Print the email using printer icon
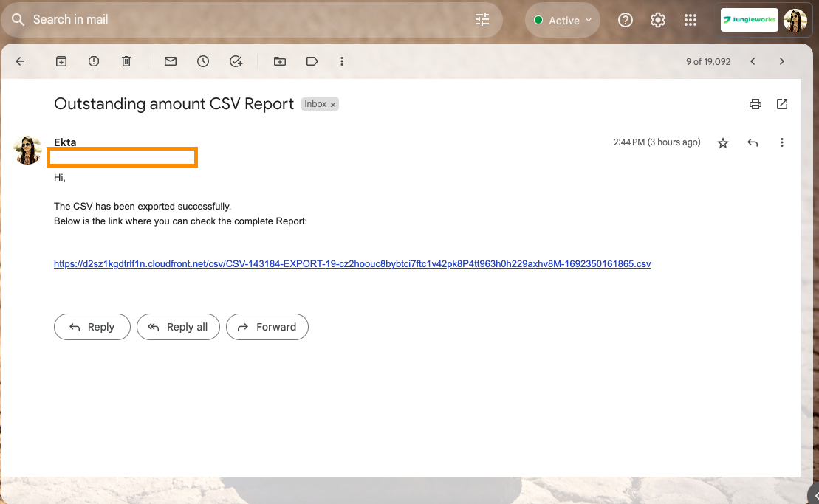 (x=755, y=104)
